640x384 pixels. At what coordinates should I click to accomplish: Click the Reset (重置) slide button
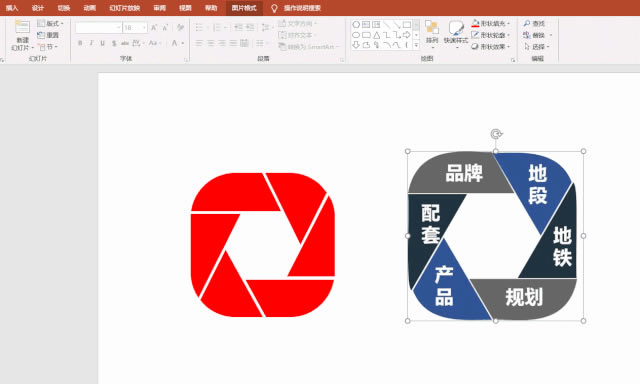(x=48, y=35)
